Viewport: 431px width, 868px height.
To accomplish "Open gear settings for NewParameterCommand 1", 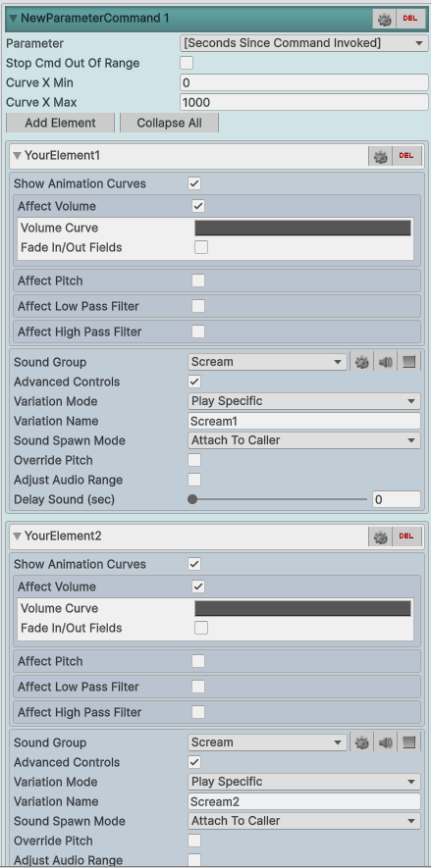I will click(385, 19).
